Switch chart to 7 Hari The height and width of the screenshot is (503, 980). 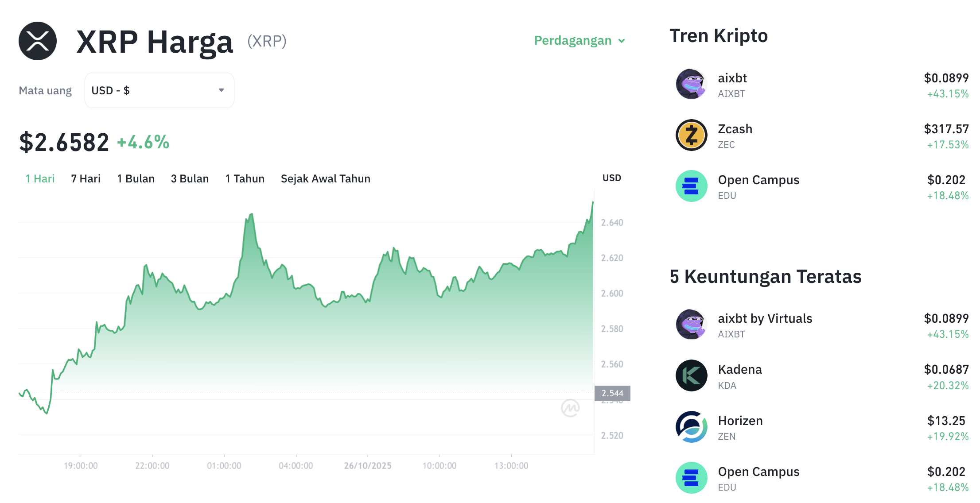pos(86,179)
